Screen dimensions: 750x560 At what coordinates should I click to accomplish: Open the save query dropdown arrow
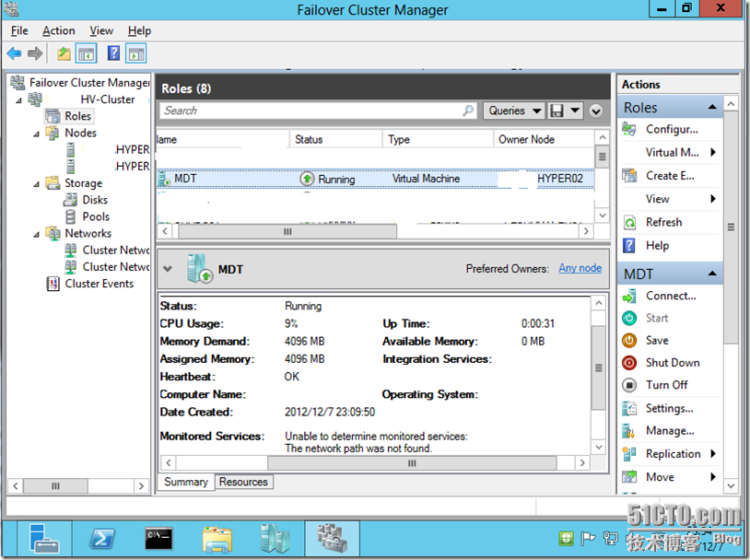pos(575,111)
